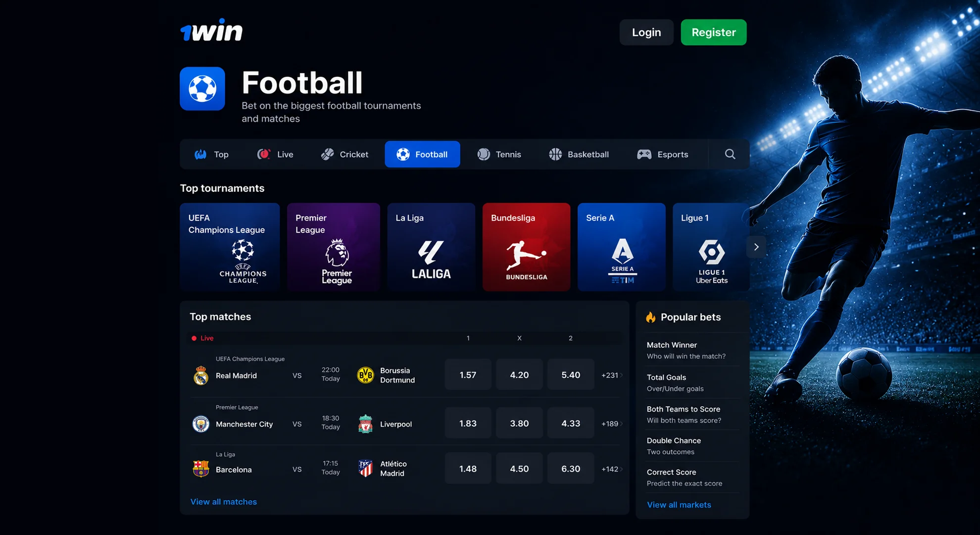Select Atlético Madrid win odds 6.30
This screenshot has width=980, height=535.
coord(571,468)
